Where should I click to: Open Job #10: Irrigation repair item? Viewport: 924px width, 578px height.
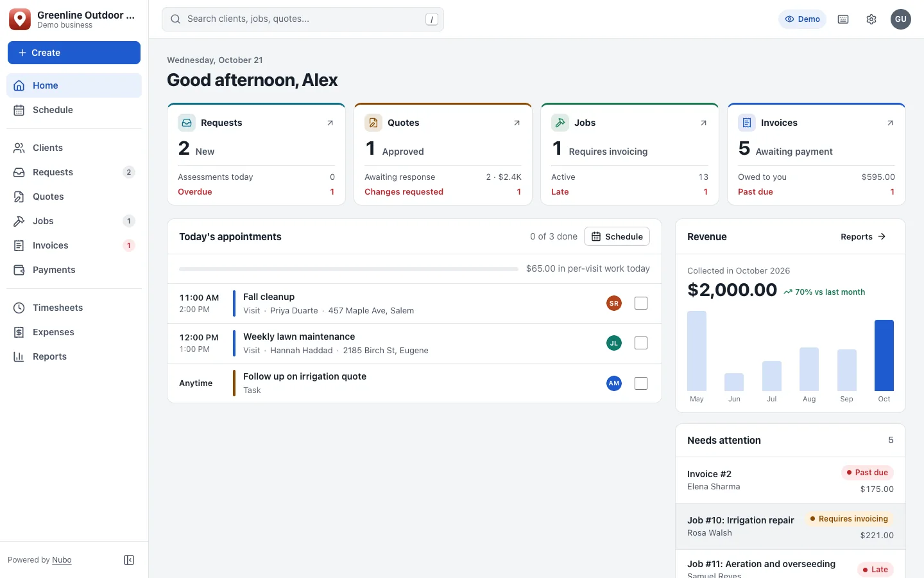coord(791,527)
